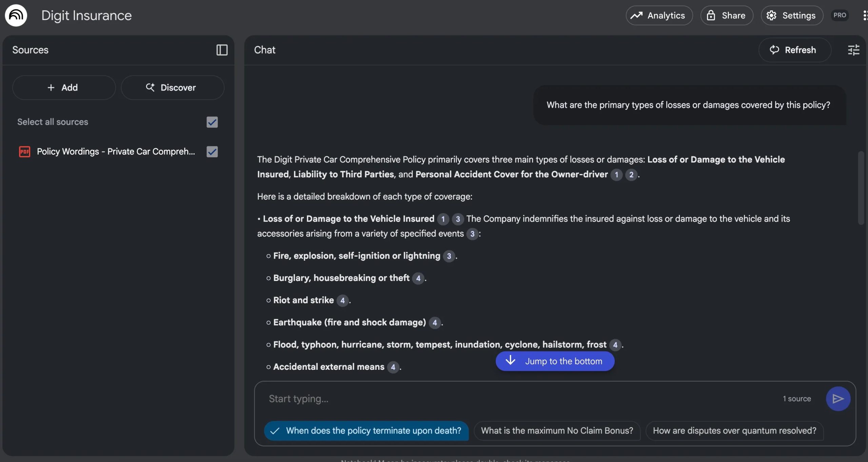Screen dimensions: 868x462
Task: Click Jump to the bottom
Action: coord(555,361)
